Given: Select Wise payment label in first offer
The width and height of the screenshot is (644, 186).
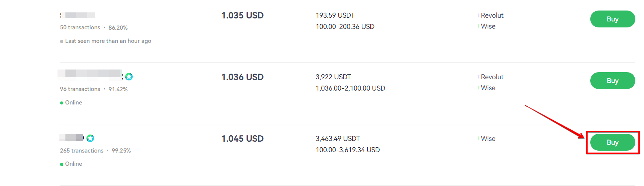Looking at the screenshot, I should (488, 26).
